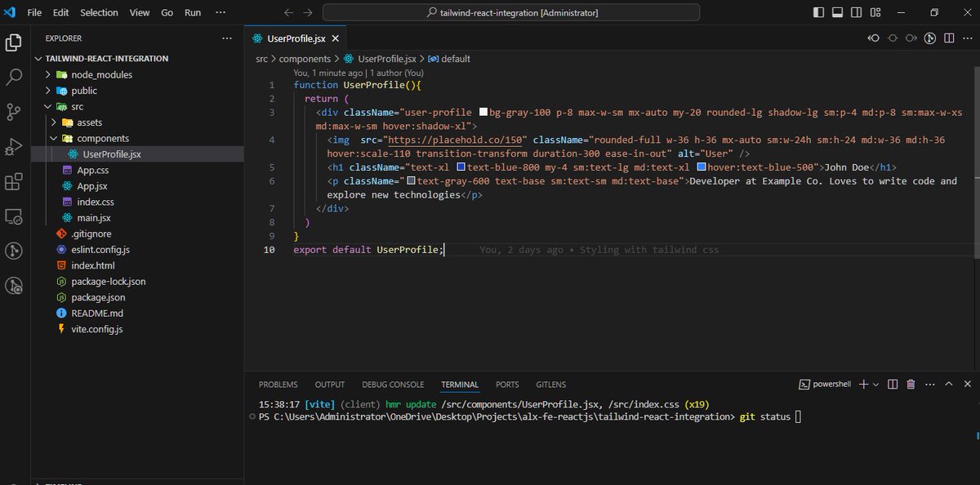Maximize the terminal panel size chevron
980x485 pixels.
(948, 384)
